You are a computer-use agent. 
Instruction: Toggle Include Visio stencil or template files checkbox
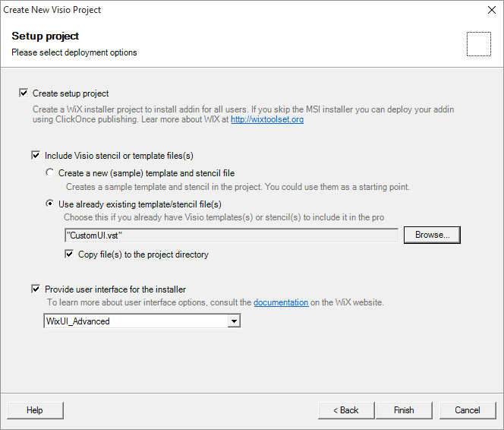click(x=36, y=156)
